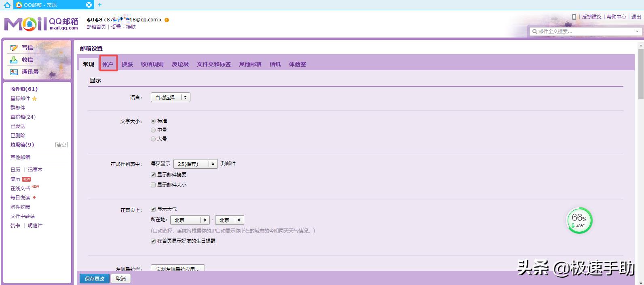The width and height of the screenshot is (644, 285).
Task: Click the QQ Mail logo
Action: (x=41, y=24)
